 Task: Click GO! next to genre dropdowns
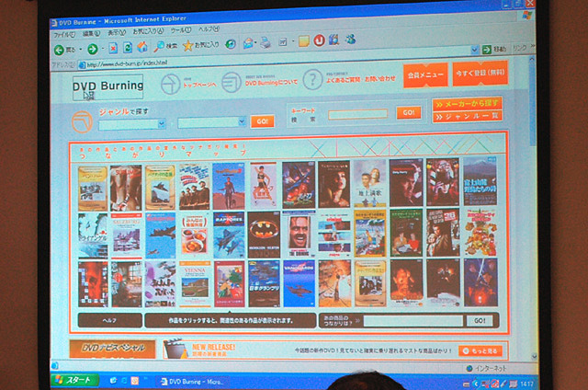tap(263, 121)
